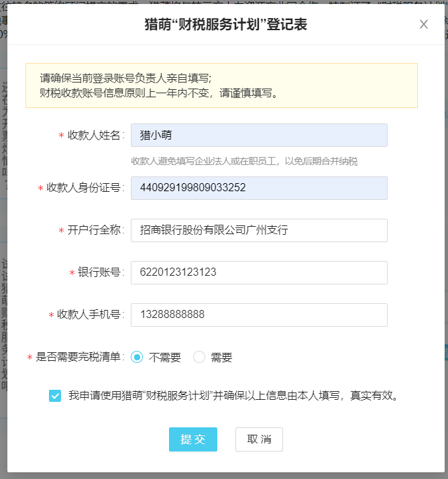Click the 收款人手机号 label
Screen dimensions: 448x479
coord(89,315)
